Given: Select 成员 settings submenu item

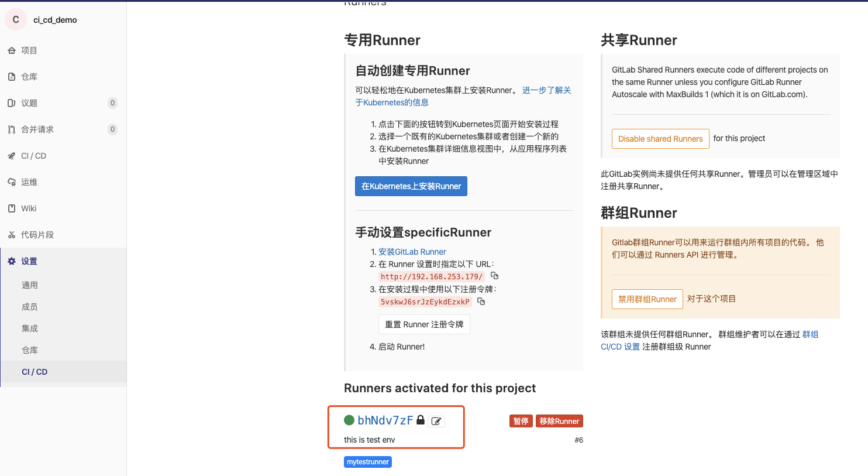Looking at the screenshot, I should (30, 307).
